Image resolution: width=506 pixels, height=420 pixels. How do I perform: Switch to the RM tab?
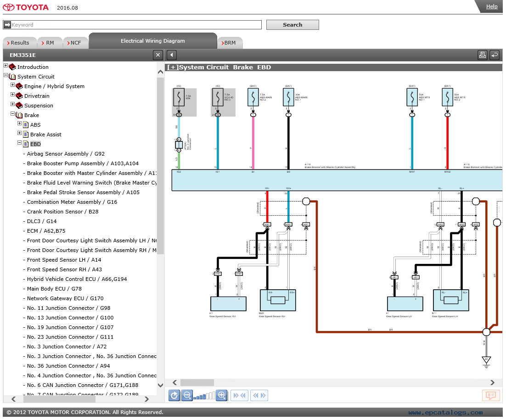(x=50, y=43)
